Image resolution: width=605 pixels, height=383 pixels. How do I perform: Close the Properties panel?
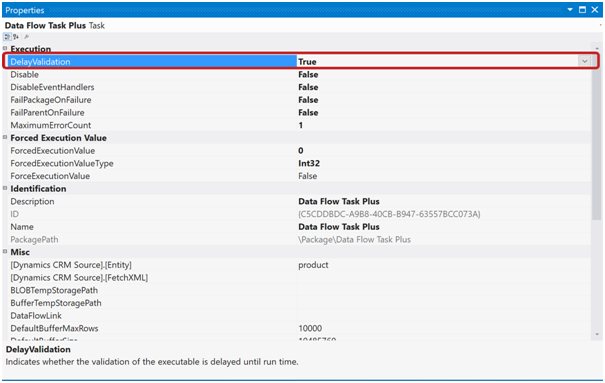pos(595,10)
